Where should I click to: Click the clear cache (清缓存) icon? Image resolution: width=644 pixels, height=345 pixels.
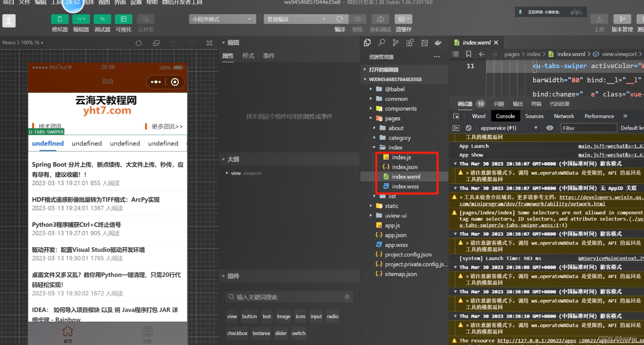click(403, 19)
